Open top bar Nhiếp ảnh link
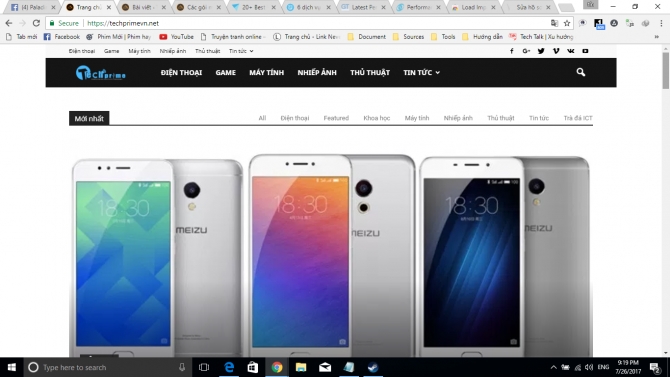The height and width of the screenshot is (377, 670). (173, 51)
